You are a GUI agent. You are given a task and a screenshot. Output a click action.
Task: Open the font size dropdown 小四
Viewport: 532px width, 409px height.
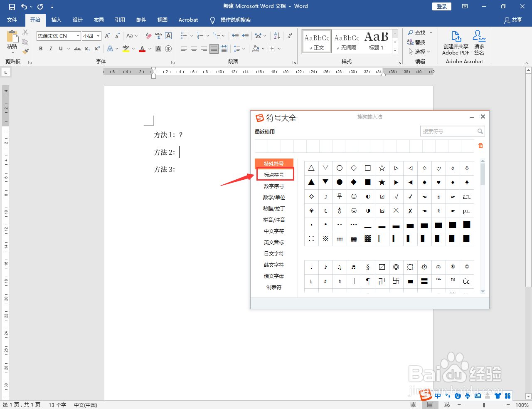point(99,36)
